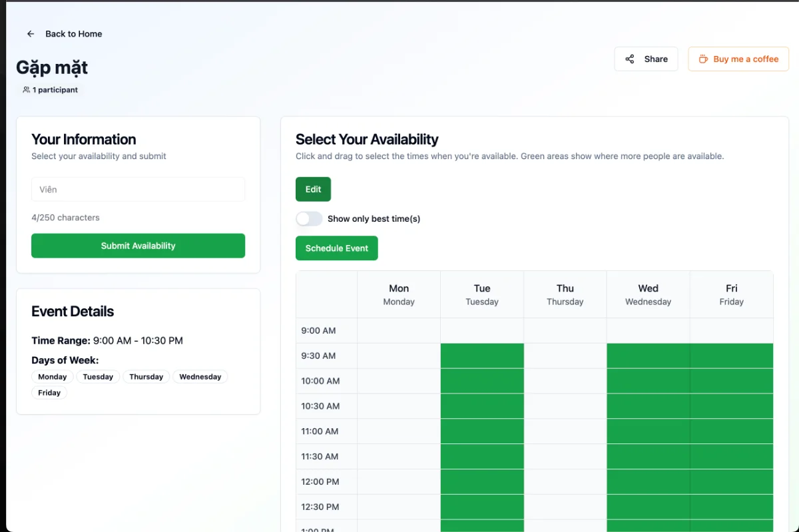Click the participants people icon
The image size is (799, 532).
pos(26,90)
